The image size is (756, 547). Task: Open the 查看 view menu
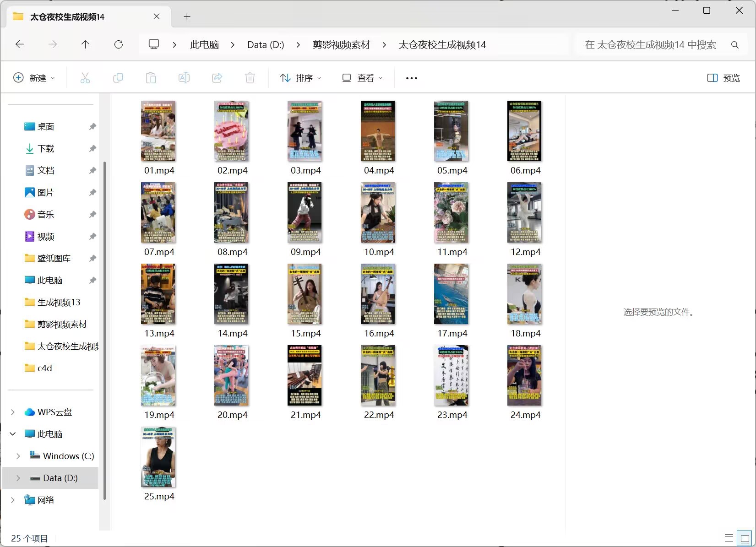(362, 78)
